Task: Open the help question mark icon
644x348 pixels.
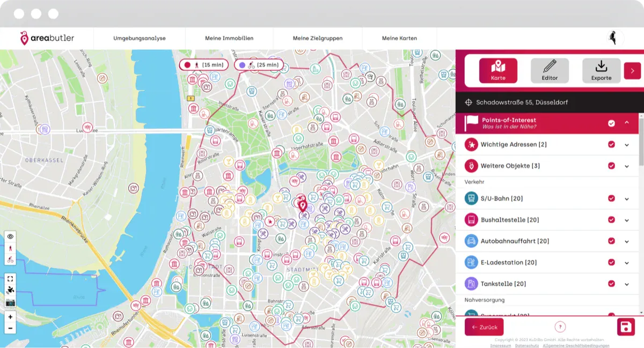Action: click(x=560, y=327)
